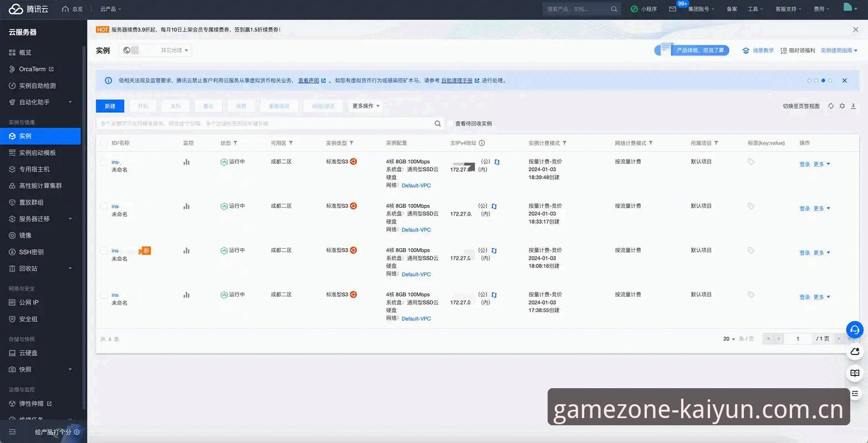
Task: Open Default-VPC link of 17:38:55 instance
Action: [416, 318]
